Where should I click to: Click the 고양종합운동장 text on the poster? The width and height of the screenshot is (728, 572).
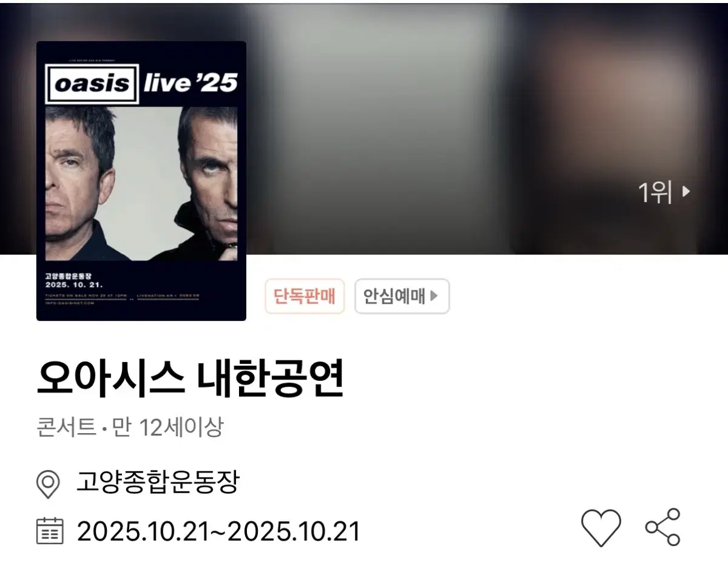[x=68, y=274]
